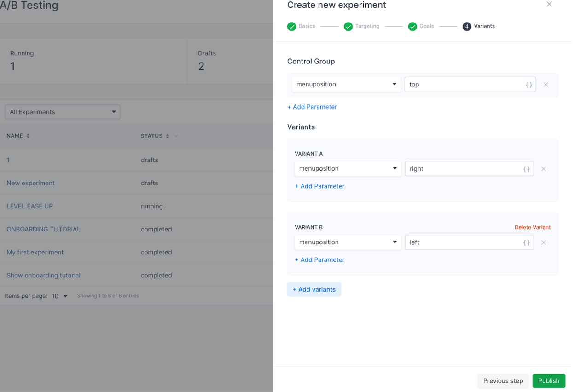Screen dimensions: 580x392
Task: Change Items per page dropdown
Action: click(x=60, y=296)
